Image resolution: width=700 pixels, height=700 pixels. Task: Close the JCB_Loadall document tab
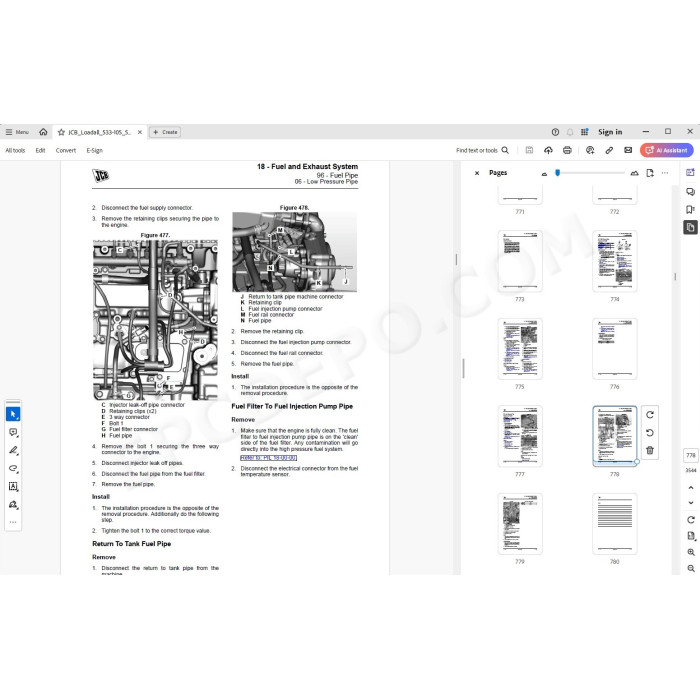click(x=140, y=132)
